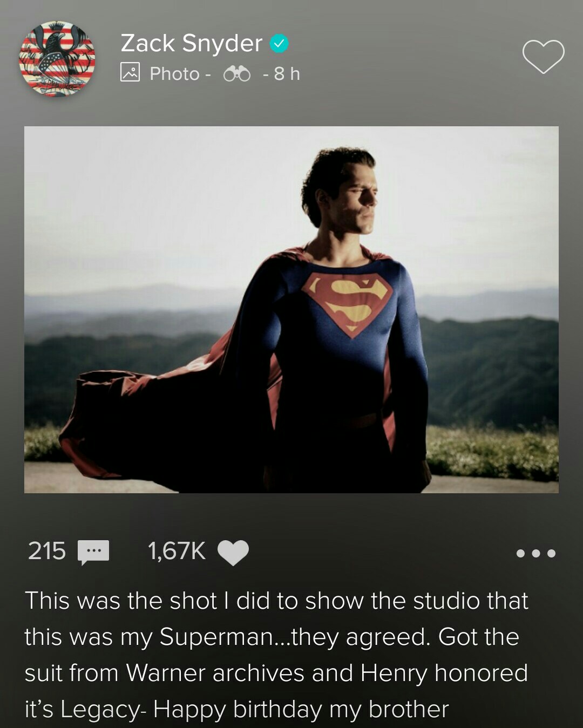Image resolution: width=583 pixels, height=728 pixels.
Task: Tap the Zack Snyder username
Action: point(191,43)
